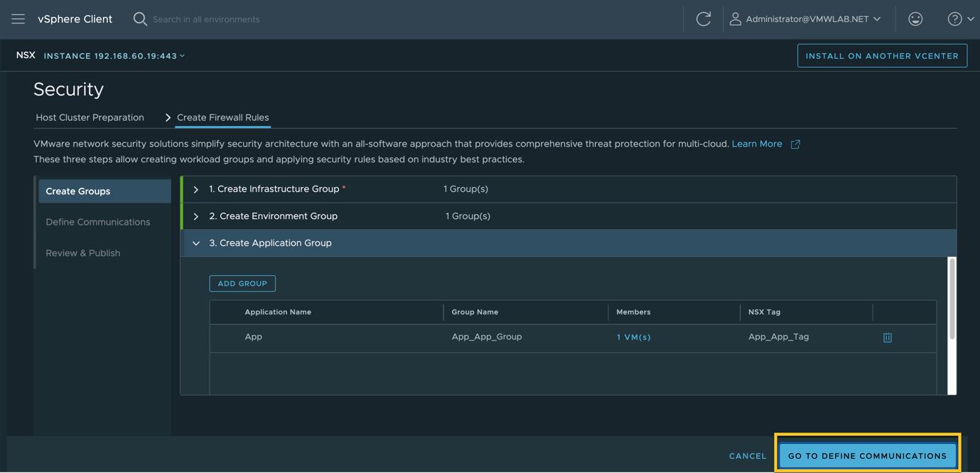The width and height of the screenshot is (980, 473).
Task: Click the search magnifier icon
Action: (140, 19)
